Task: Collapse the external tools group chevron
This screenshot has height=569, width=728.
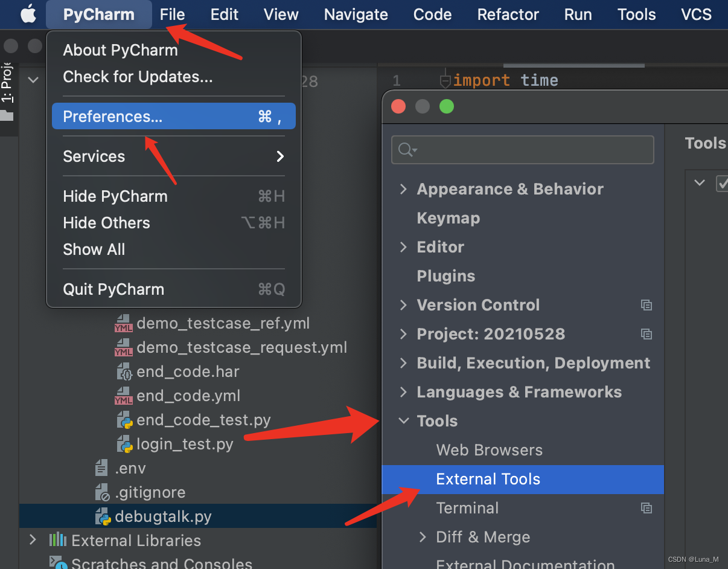Action: coord(700,182)
